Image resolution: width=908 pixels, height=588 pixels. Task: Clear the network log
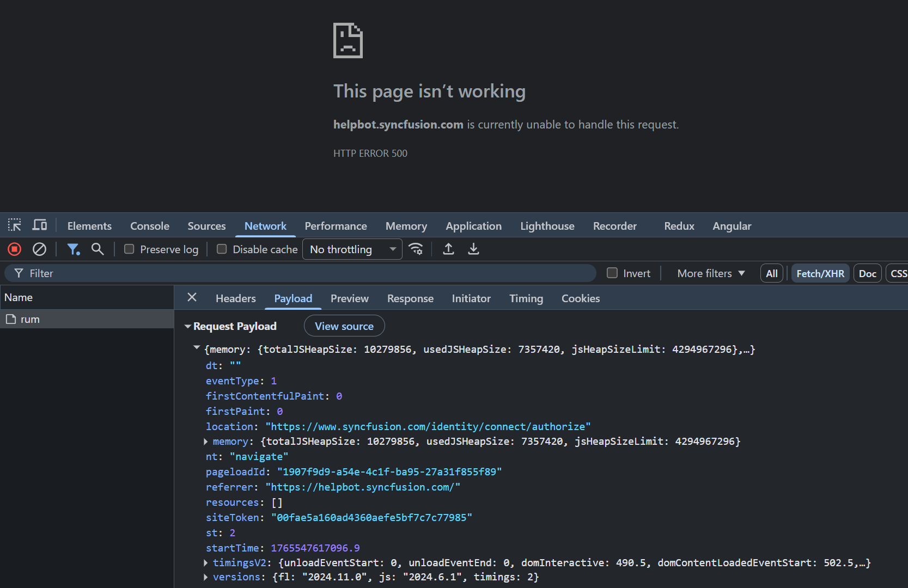(x=39, y=249)
